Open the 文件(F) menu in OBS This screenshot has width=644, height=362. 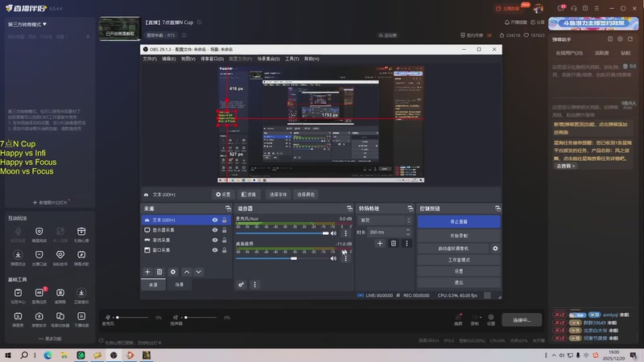point(150,59)
